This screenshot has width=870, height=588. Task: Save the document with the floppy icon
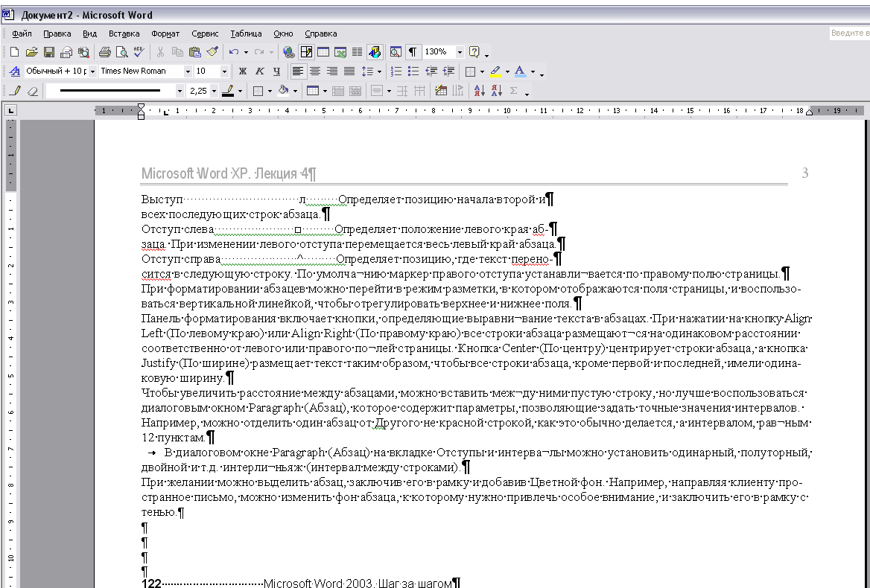tap(49, 52)
